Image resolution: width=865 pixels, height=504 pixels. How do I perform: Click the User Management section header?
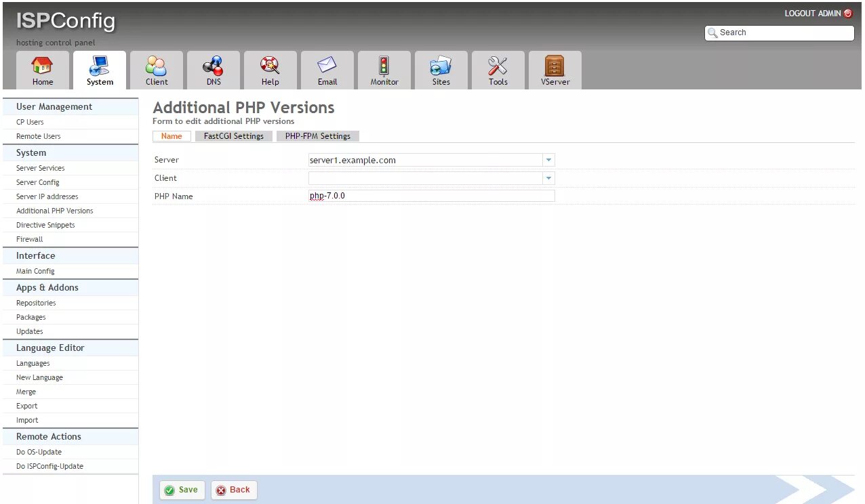[x=71, y=106]
